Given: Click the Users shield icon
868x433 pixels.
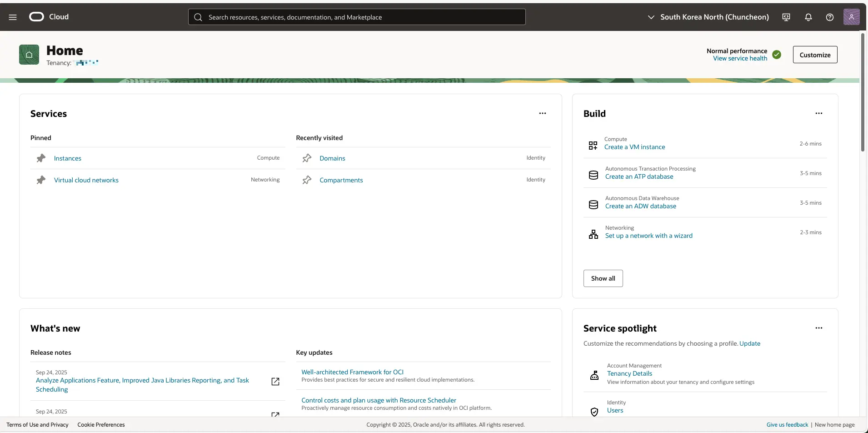Looking at the screenshot, I should tap(594, 412).
